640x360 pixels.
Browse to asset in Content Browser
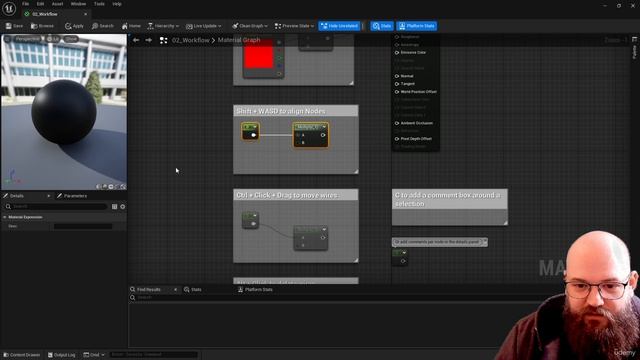point(42,26)
